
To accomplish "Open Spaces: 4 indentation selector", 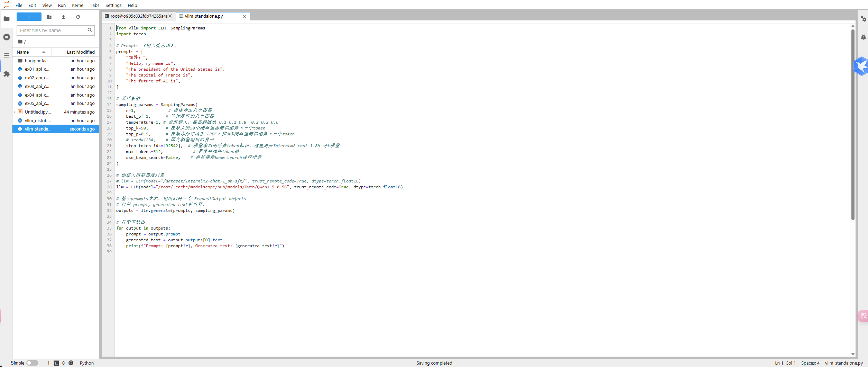I will pyautogui.click(x=810, y=363).
